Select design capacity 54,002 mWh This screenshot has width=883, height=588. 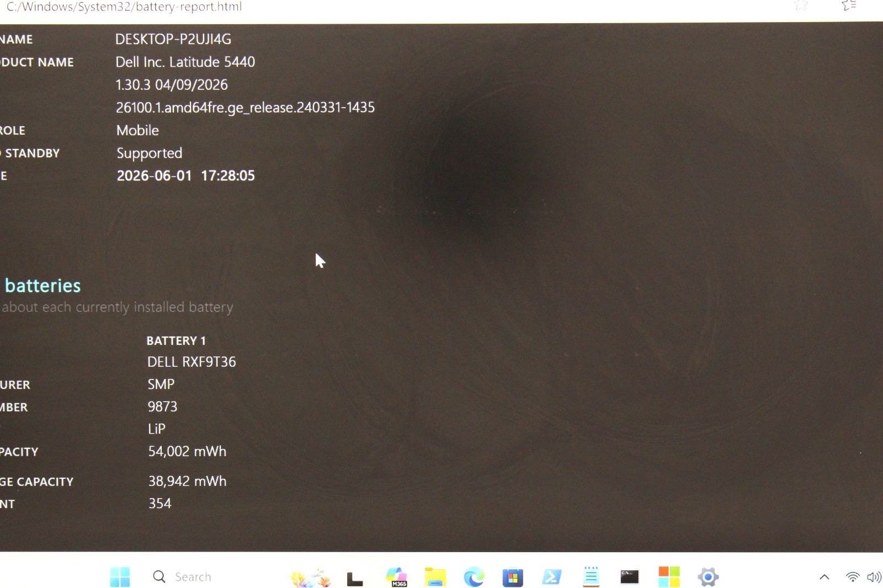(187, 452)
